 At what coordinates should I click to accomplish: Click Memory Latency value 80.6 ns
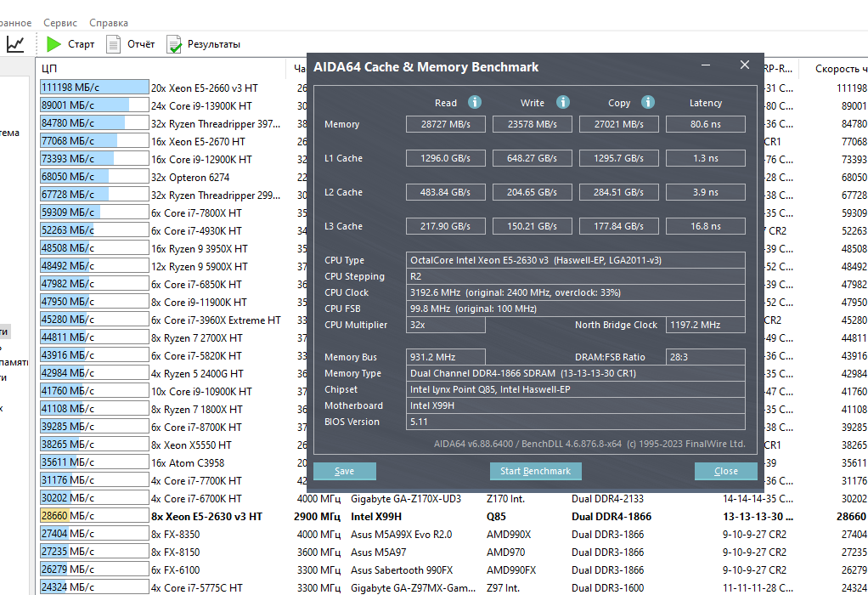point(705,124)
